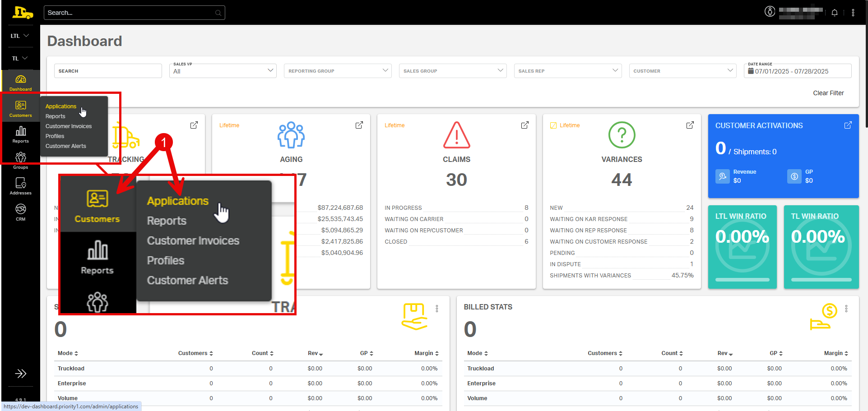Click the Aging people-group icon

point(291,135)
